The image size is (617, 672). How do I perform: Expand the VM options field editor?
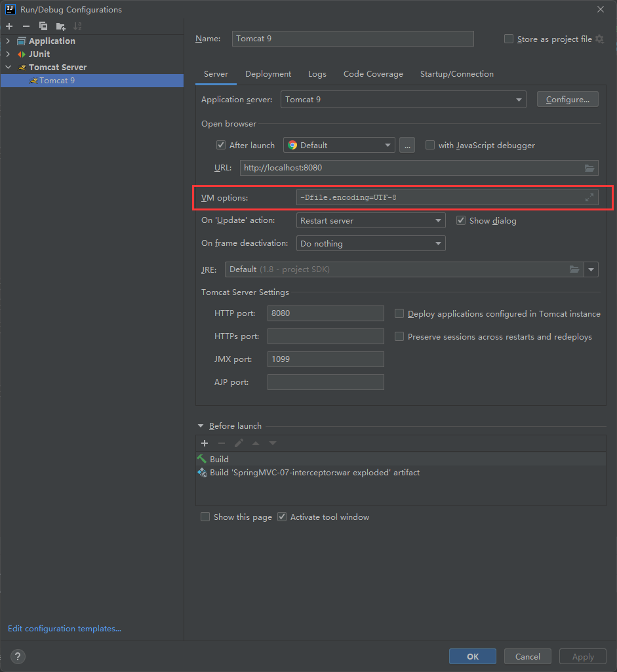point(589,197)
